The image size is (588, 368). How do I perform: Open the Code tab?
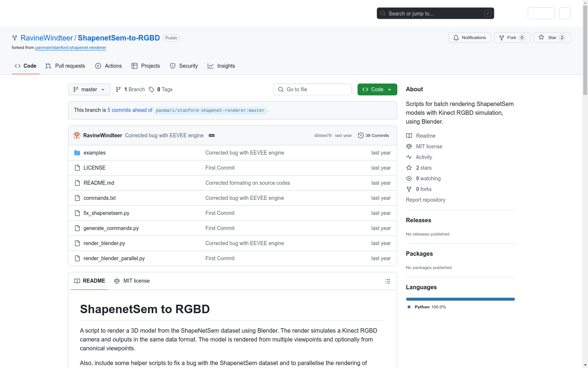pyautogui.click(x=26, y=66)
